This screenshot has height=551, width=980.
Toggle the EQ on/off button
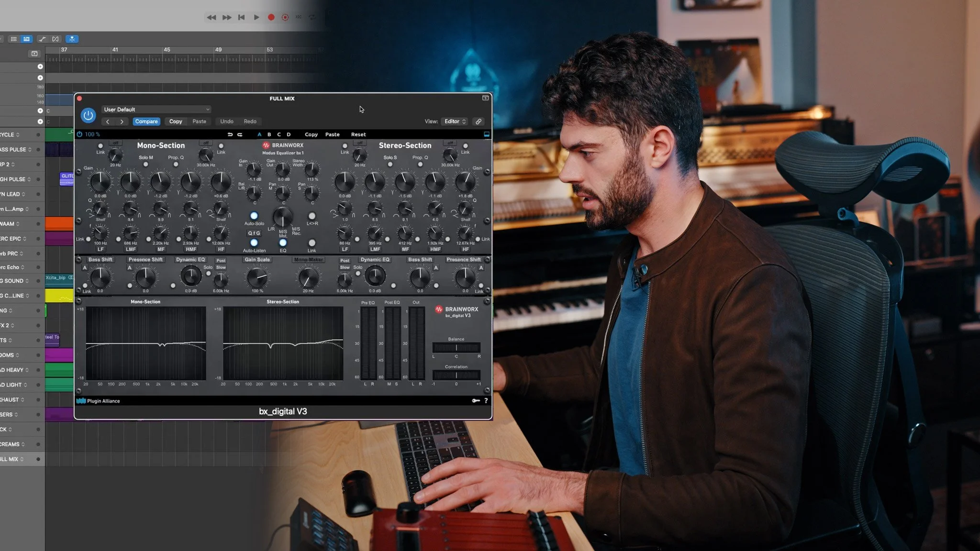283,243
